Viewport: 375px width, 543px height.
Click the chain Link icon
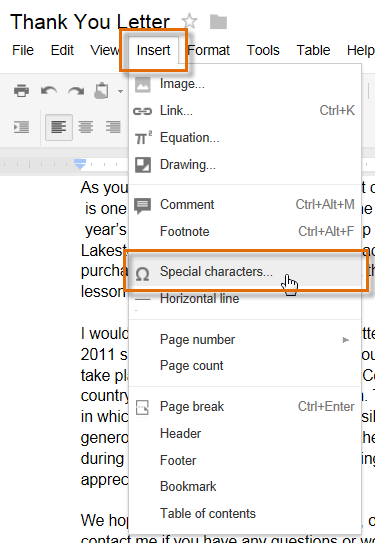[x=142, y=111]
